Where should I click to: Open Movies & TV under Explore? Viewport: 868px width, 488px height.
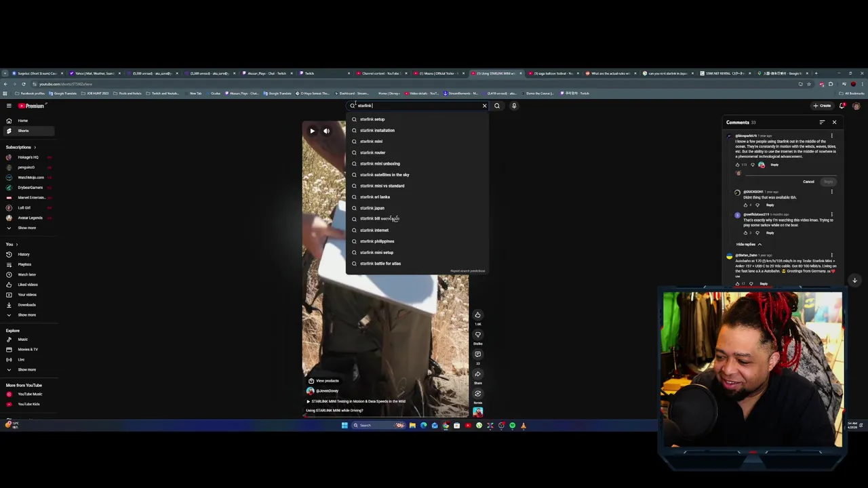(28, 350)
